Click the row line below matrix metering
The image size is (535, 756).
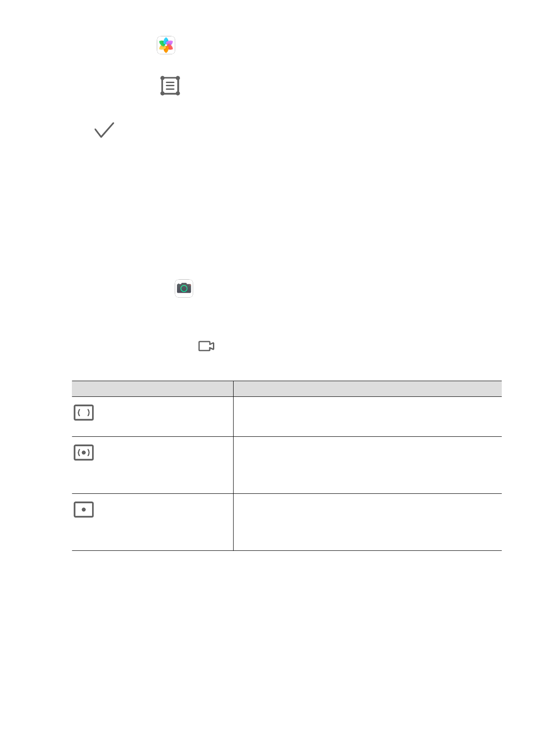click(287, 436)
